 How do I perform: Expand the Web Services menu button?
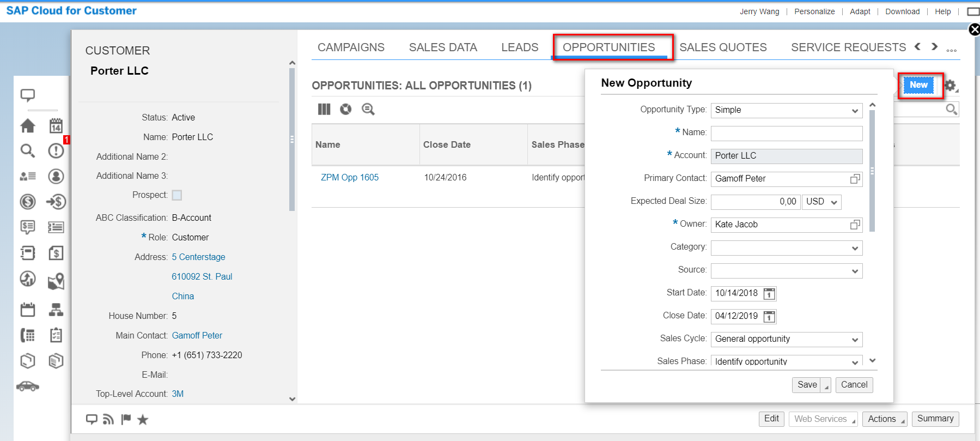pos(823,419)
